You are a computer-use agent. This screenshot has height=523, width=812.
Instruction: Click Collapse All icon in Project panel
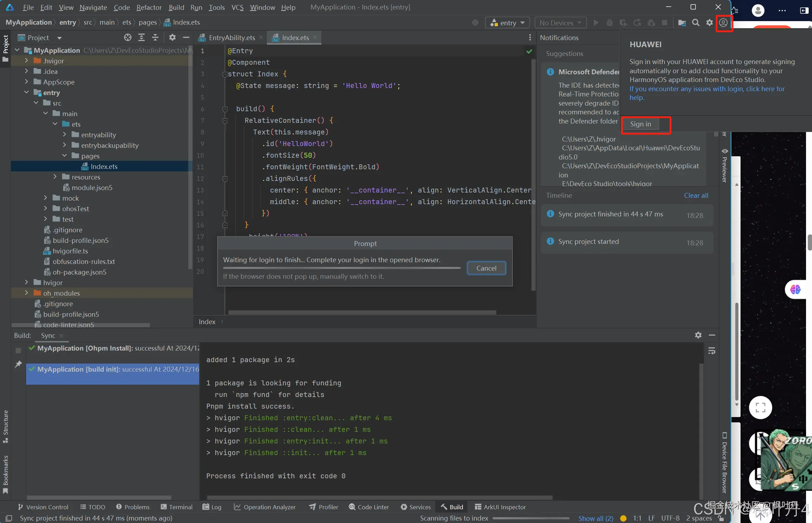tap(155, 38)
